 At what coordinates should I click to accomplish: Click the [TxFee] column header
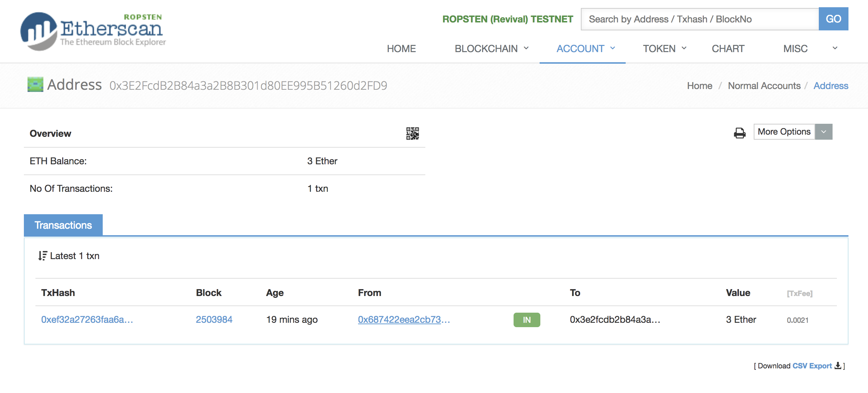(800, 293)
